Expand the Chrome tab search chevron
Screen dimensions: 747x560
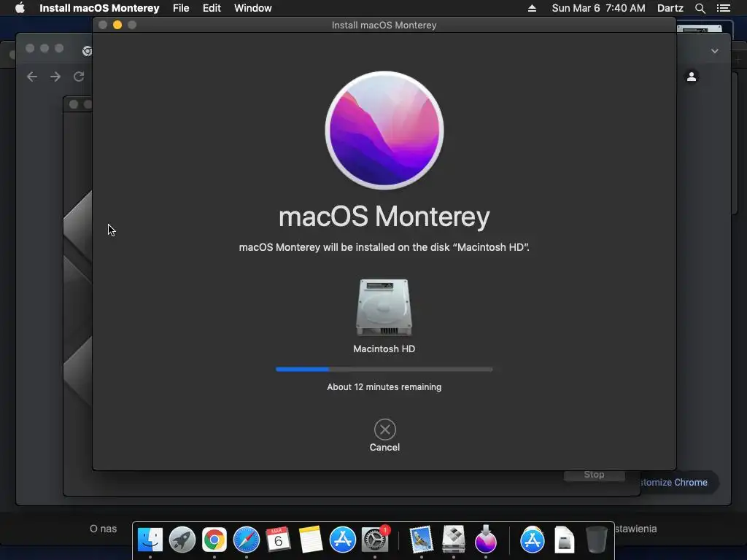coord(715,51)
